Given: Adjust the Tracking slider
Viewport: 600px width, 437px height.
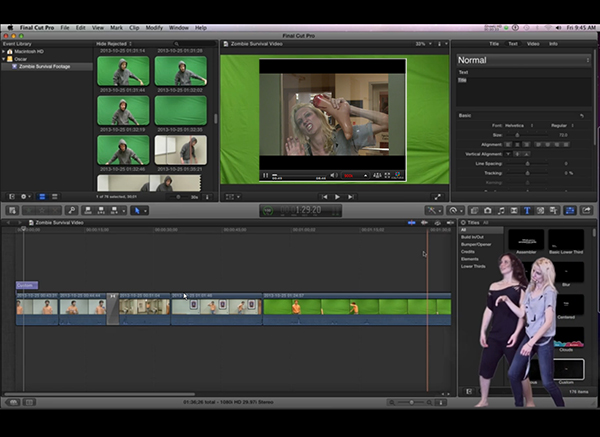Looking at the screenshot, I should pos(527,173).
